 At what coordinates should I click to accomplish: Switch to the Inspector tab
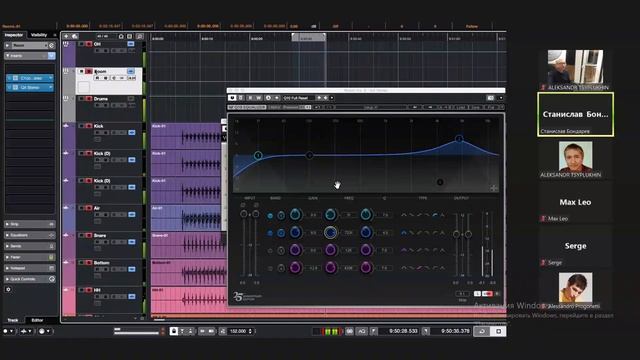click(14, 35)
